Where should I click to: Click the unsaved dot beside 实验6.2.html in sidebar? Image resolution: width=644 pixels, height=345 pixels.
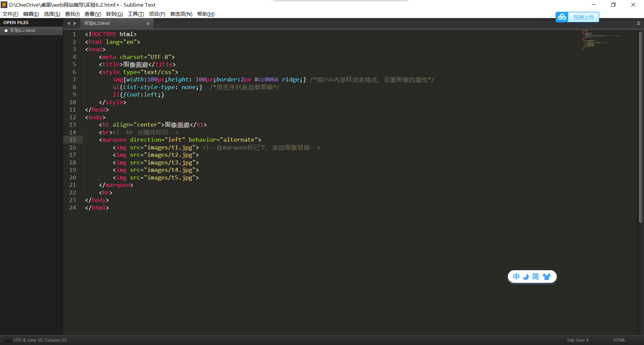[x=6, y=30]
